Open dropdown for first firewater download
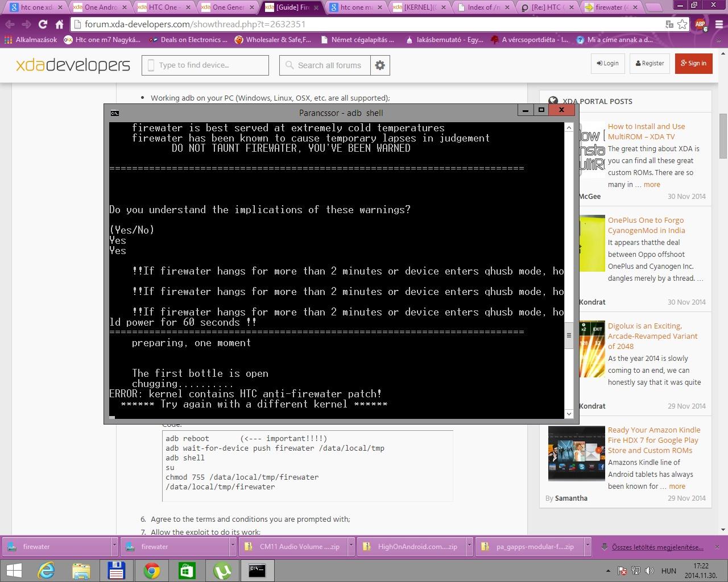The height and width of the screenshot is (582, 728). 114,546
